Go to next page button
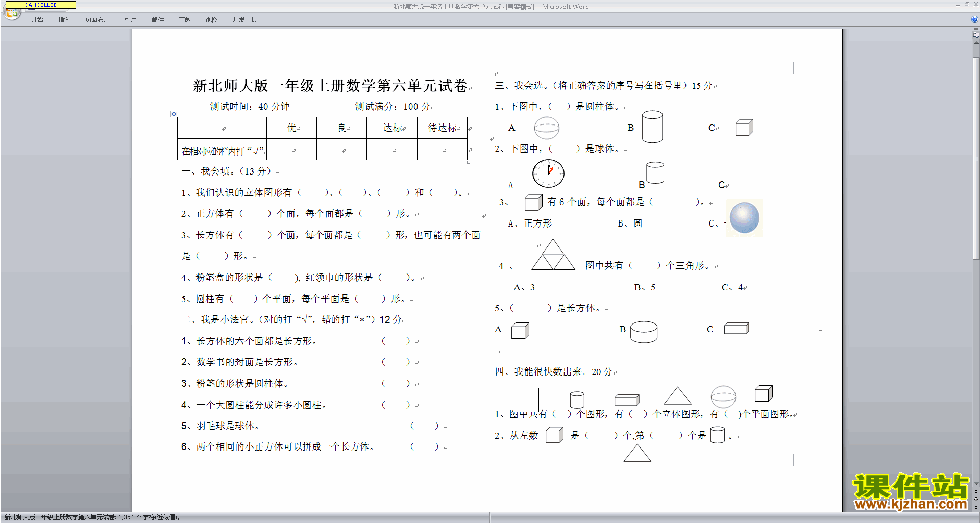The height and width of the screenshot is (523, 980). (x=976, y=507)
